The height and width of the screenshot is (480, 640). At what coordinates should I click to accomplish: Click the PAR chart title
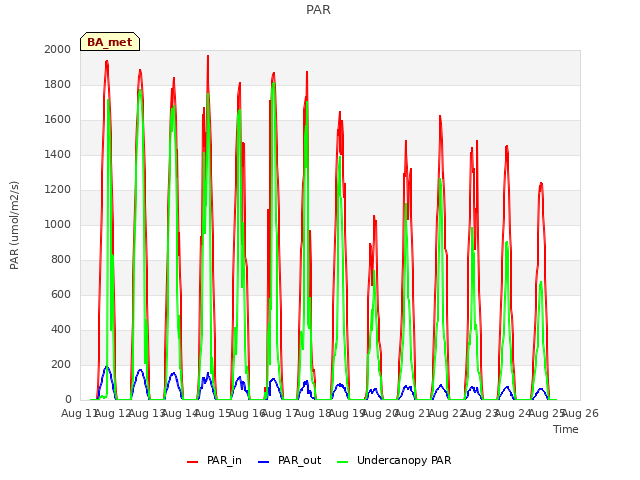pyautogui.click(x=318, y=9)
